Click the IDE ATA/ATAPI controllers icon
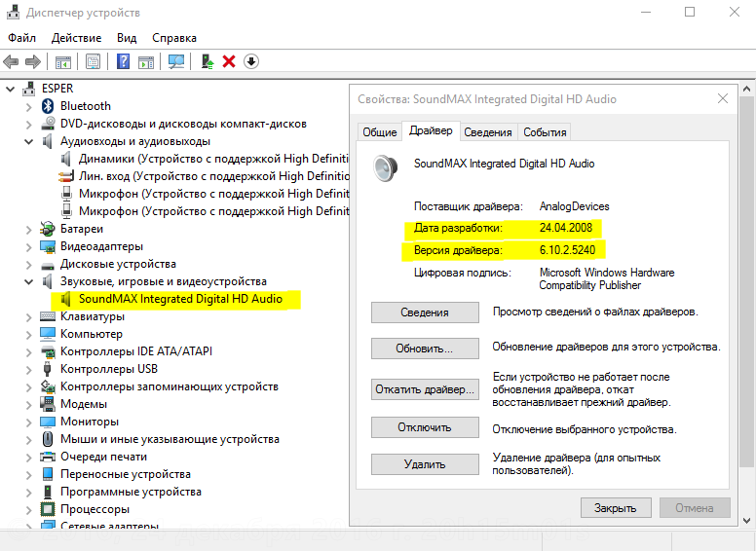Screen dimensions: 756x551 coord(48,351)
